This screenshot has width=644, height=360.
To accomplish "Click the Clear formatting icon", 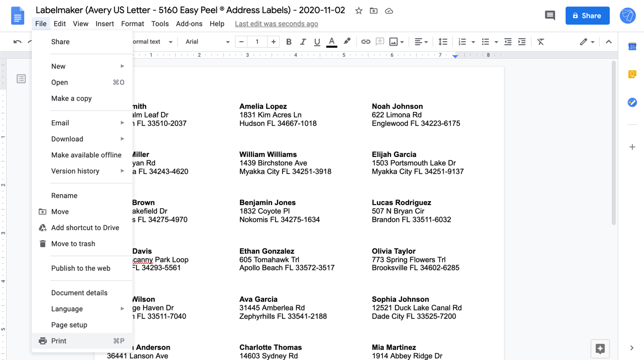I will 541,42.
